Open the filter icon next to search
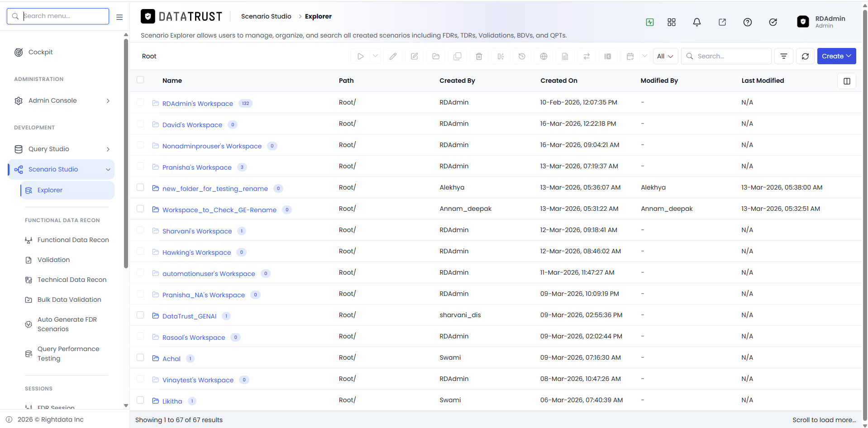Screen dimensions: 868x428 point(783,56)
